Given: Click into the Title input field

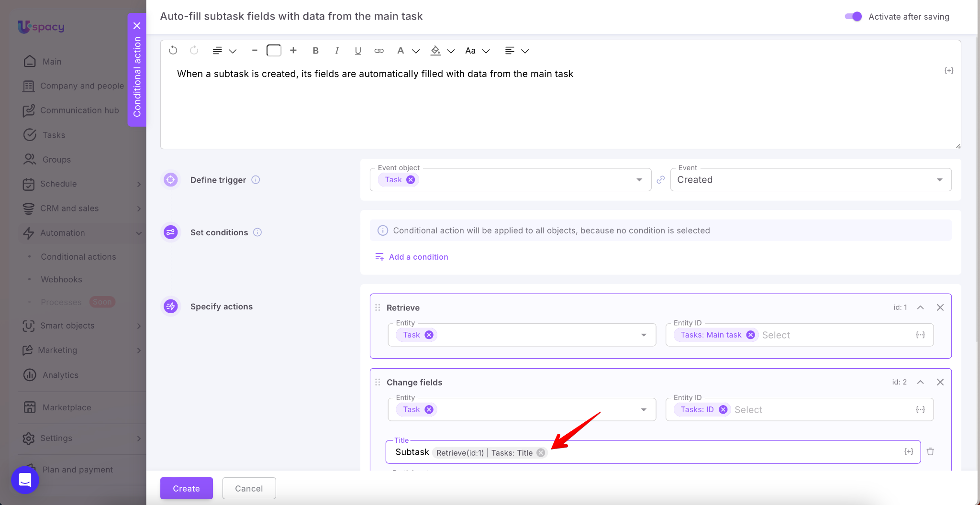Looking at the screenshot, I should click(x=718, y=452).
